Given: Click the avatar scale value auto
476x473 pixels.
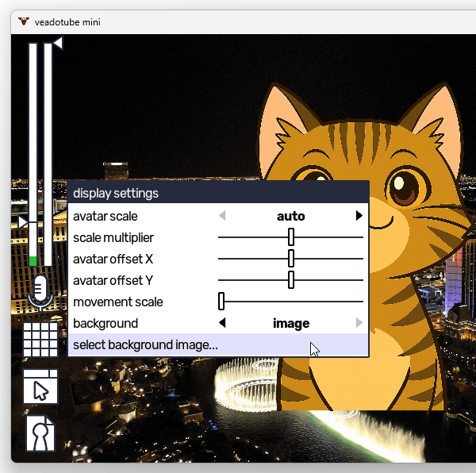Looking at the screenshot, I should 291,216.
